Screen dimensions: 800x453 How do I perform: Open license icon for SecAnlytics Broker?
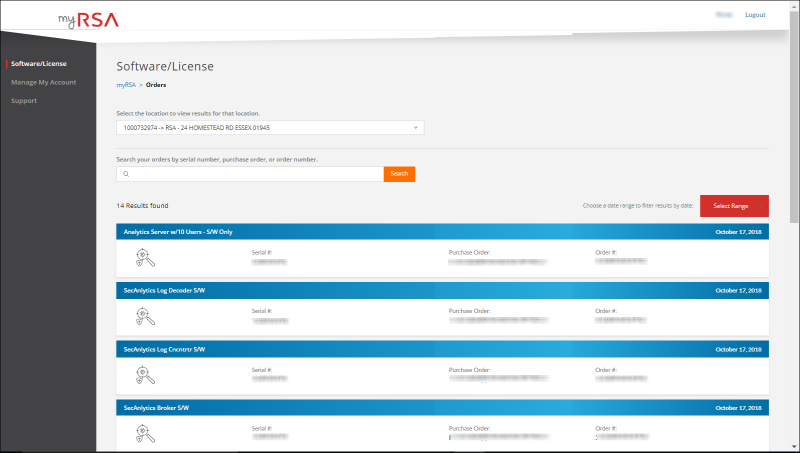(145, 434)
